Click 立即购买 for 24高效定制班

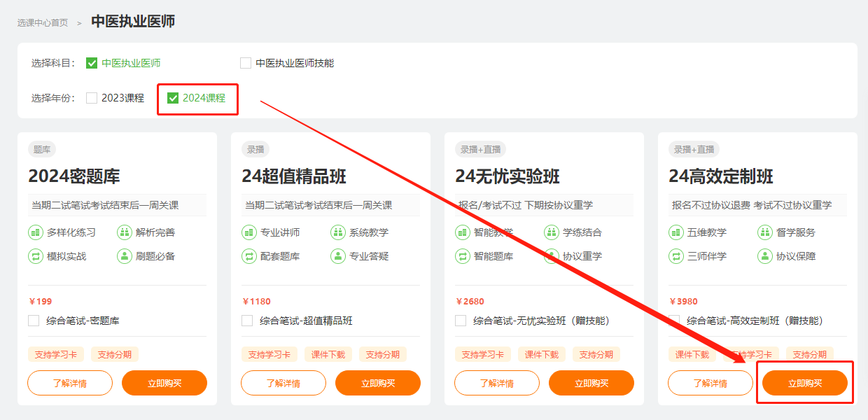click(804, 383)
